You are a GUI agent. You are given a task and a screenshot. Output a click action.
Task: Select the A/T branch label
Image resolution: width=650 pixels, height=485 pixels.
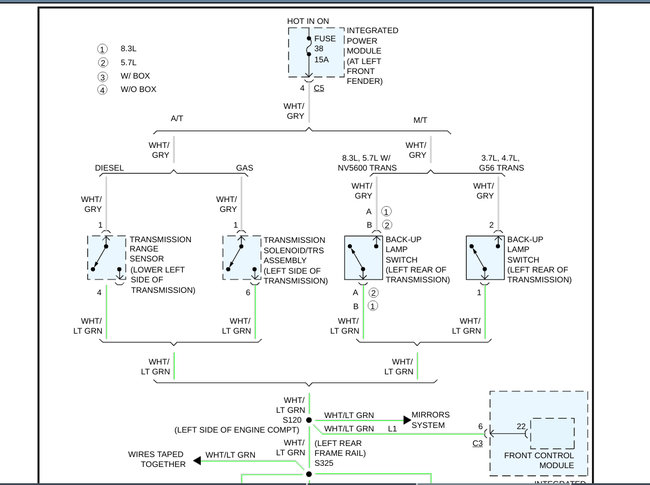(x=177, y=118)
